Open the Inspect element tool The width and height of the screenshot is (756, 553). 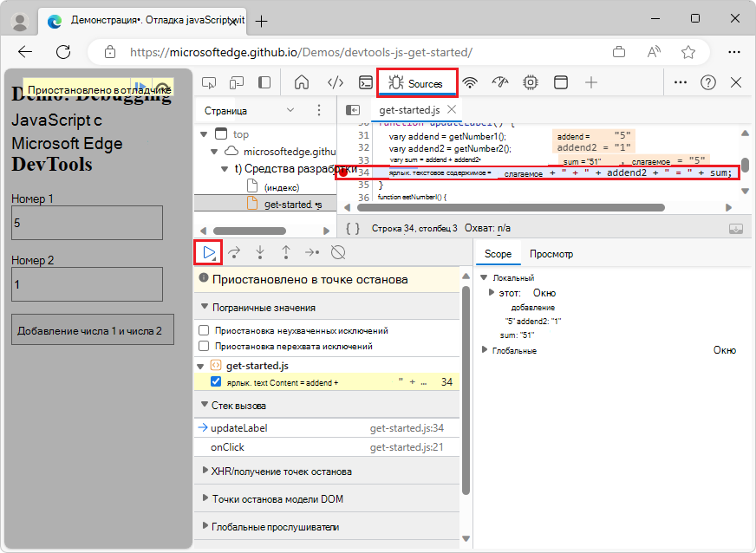pyautogui.click(x=209, y=83)
